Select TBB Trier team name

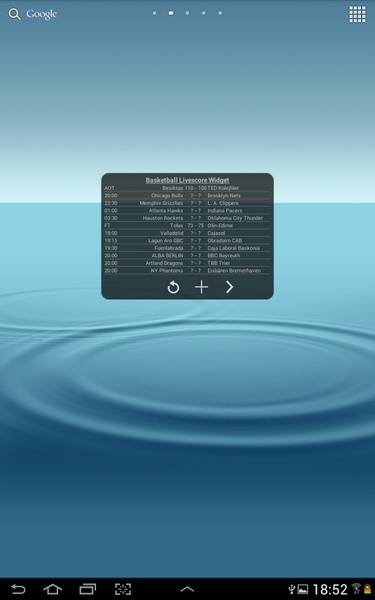(x=218, y=263)
